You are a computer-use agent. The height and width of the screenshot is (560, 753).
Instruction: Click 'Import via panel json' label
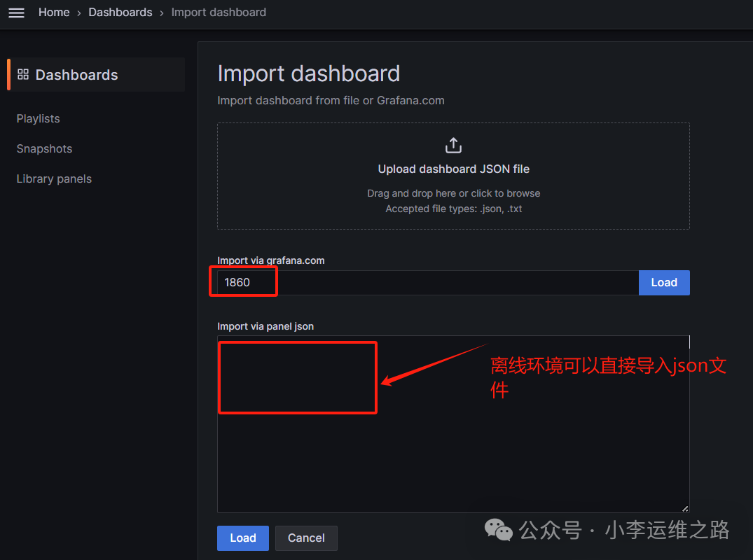[x=265, y=326]
